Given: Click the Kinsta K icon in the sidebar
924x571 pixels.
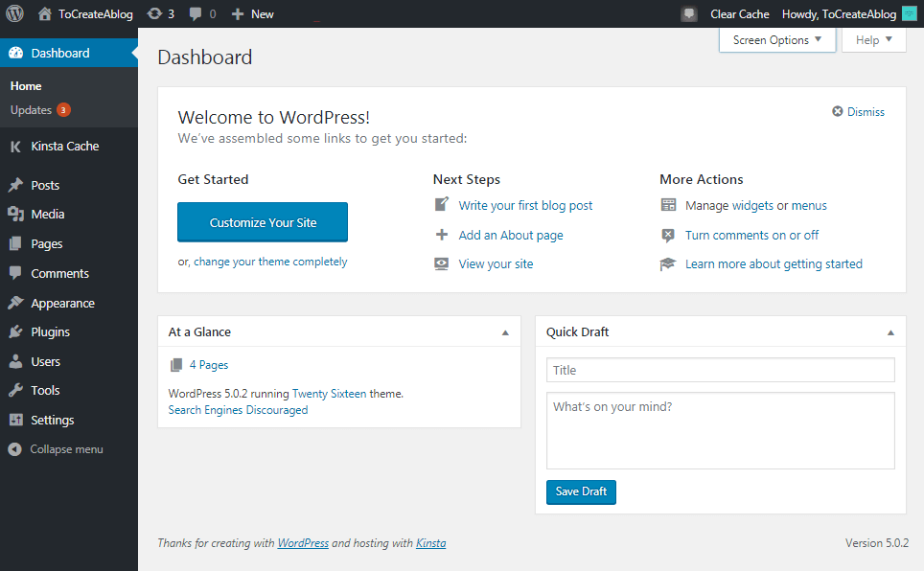Looking at the screenshot, I should [16, 147].
